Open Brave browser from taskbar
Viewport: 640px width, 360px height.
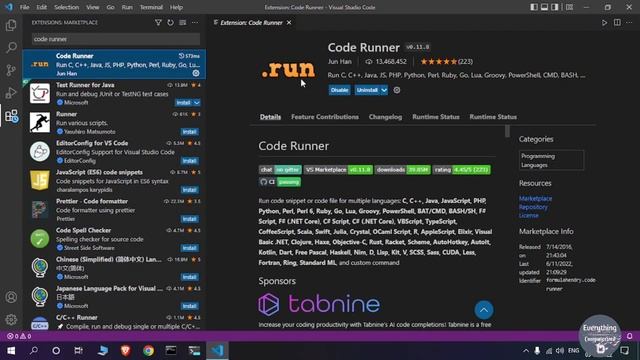coord(126,351)
